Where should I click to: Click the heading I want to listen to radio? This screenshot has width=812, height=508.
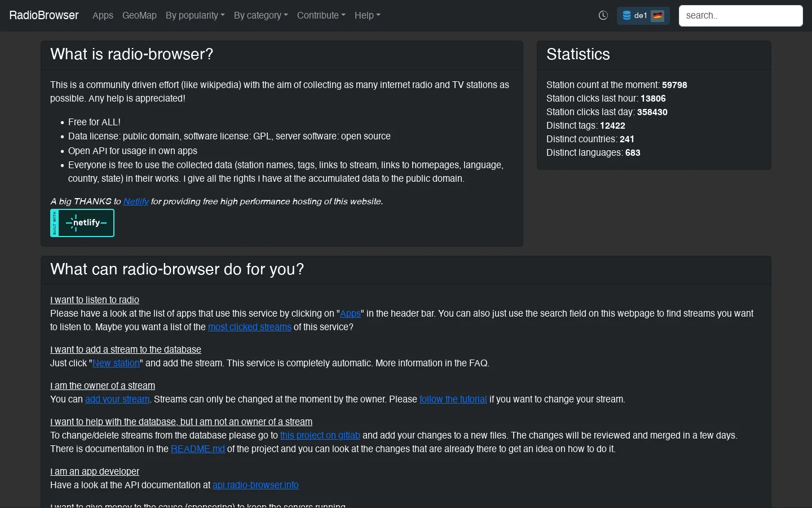pos(95,300)
